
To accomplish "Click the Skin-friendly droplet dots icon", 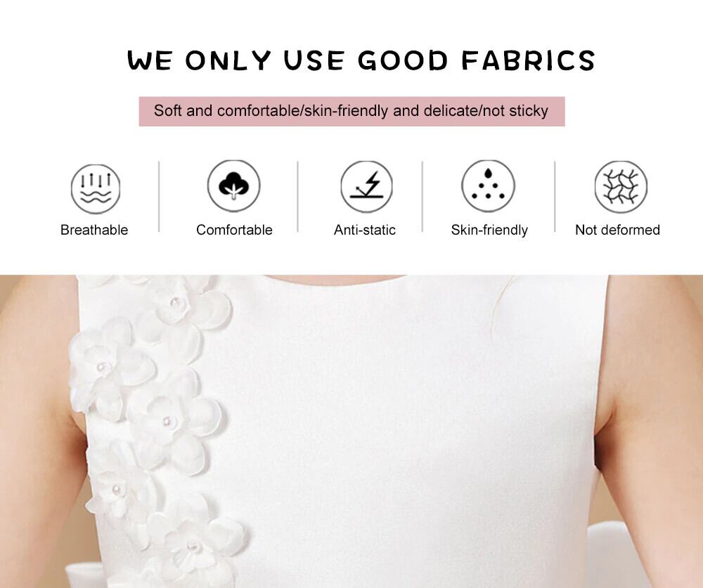I will point(489,185).
